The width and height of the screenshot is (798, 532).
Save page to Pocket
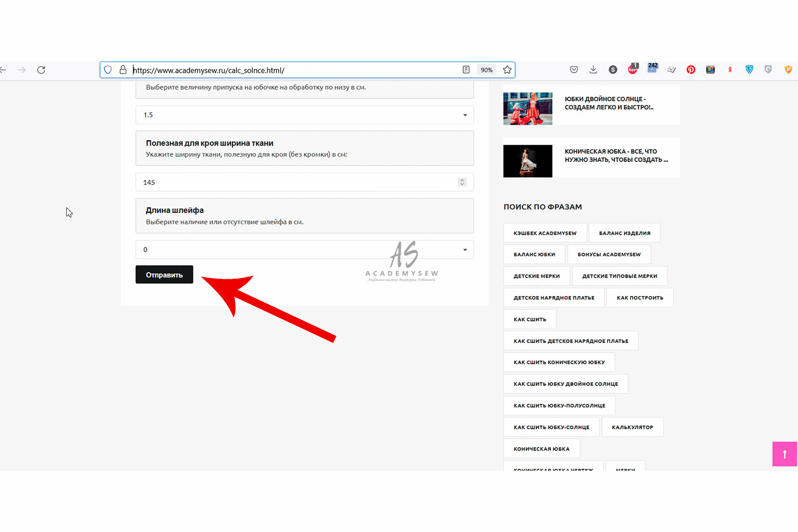click(x=574, y=70)
